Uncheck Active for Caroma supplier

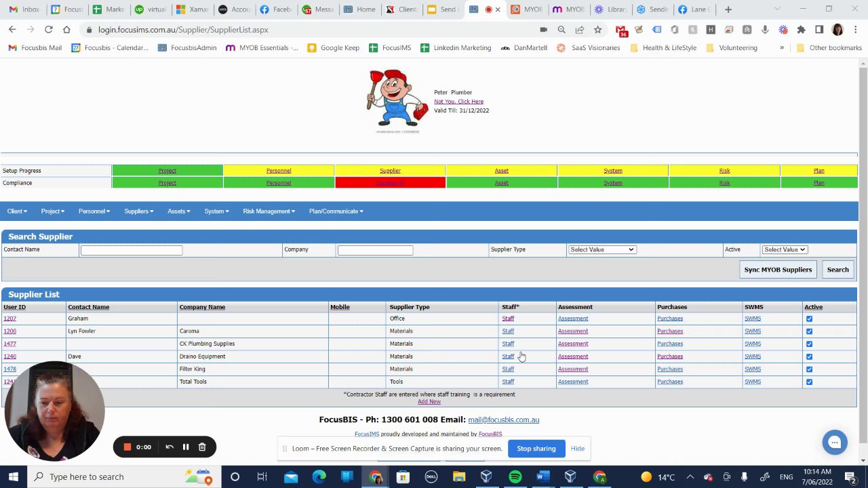(809, 331)
